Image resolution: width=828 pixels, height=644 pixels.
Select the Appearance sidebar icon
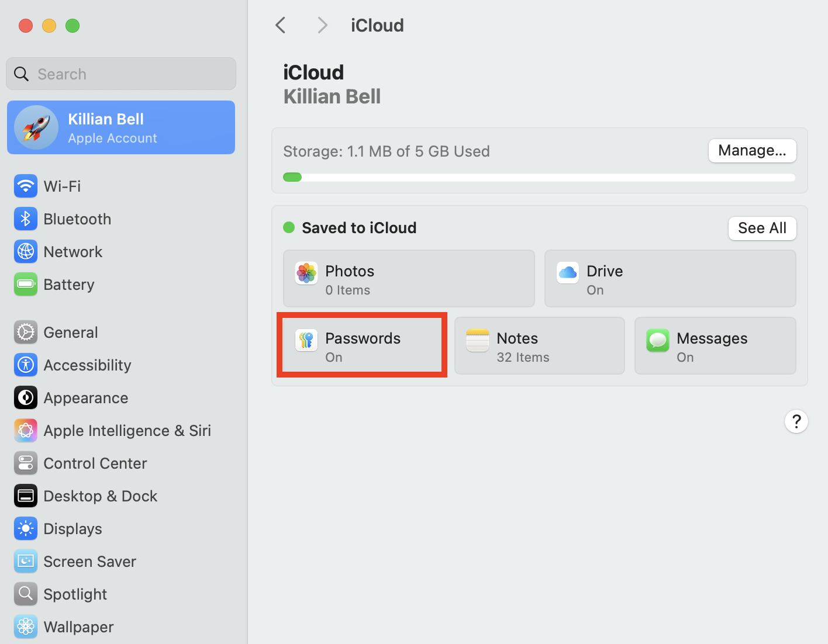[25, 398]
